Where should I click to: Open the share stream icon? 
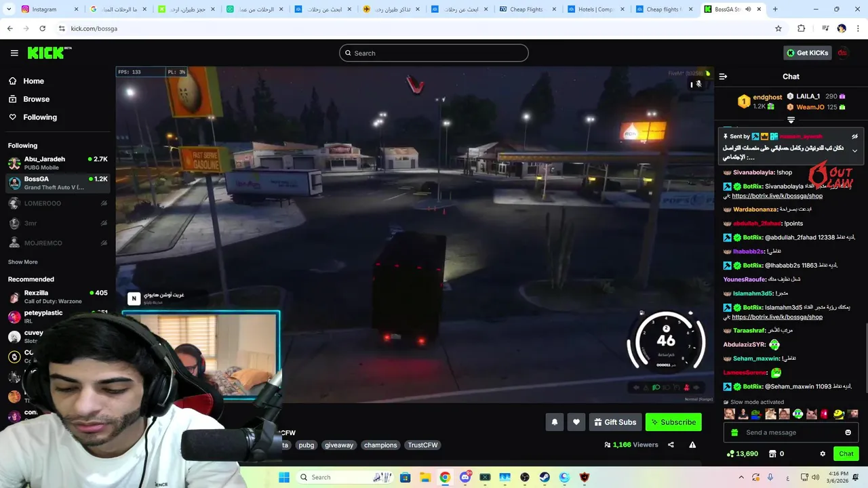click(671, 445)
